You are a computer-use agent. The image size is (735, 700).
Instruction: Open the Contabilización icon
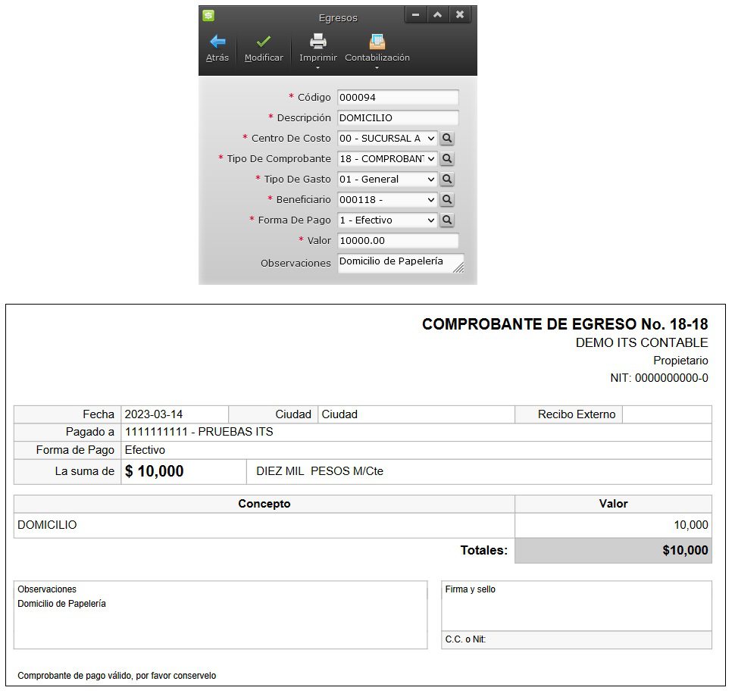(x=377, y=41)
